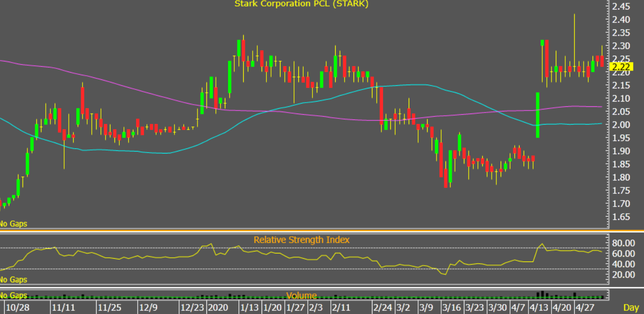This screenshot has width=644, height=314.
Task: Click the 2/24 date on the time axis
Action: [382, 307]
